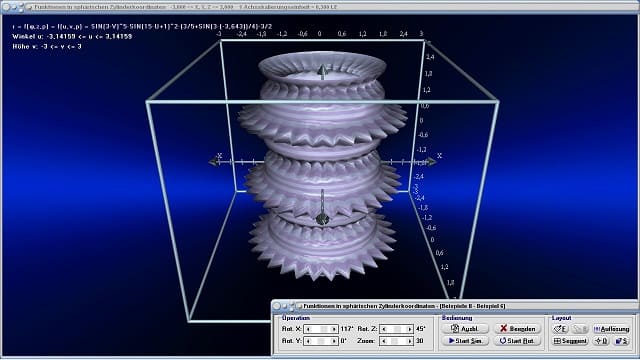Click the Rot. Y scrollbar thumb

[x=321, y=341]
